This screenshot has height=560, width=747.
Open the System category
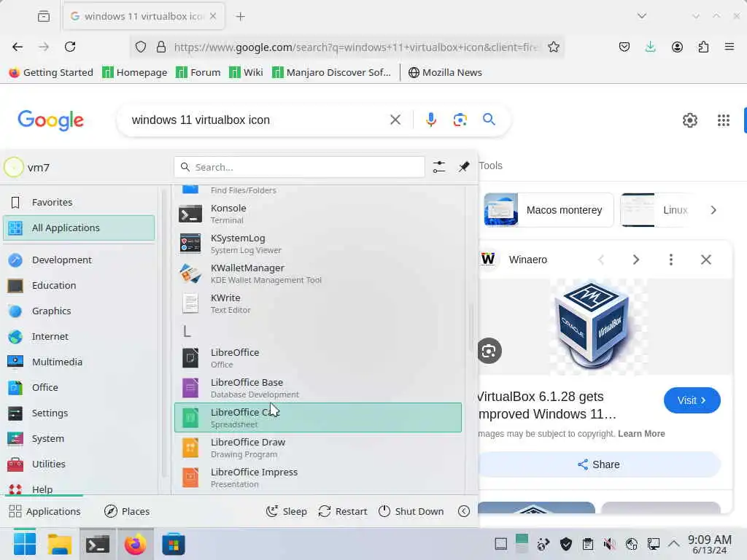79,438
